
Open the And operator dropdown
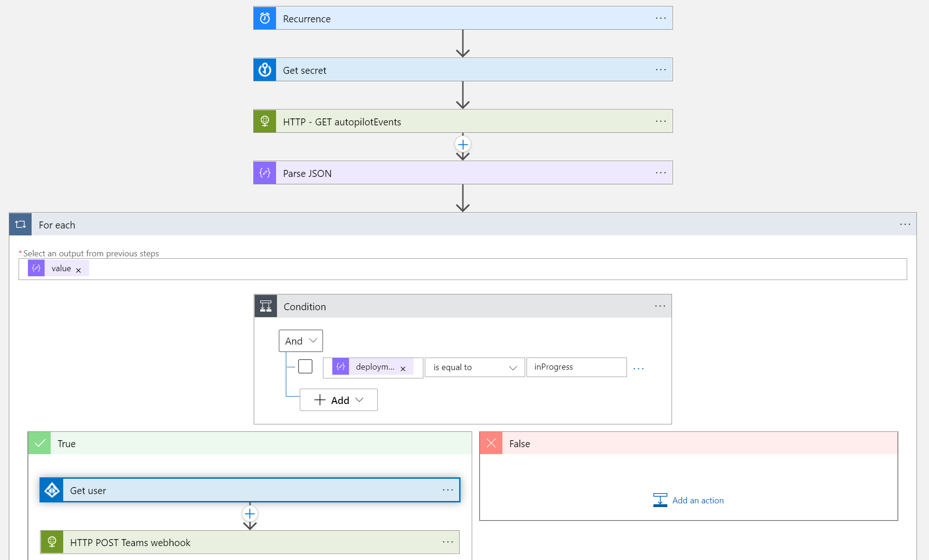click(x=301, y=341)
